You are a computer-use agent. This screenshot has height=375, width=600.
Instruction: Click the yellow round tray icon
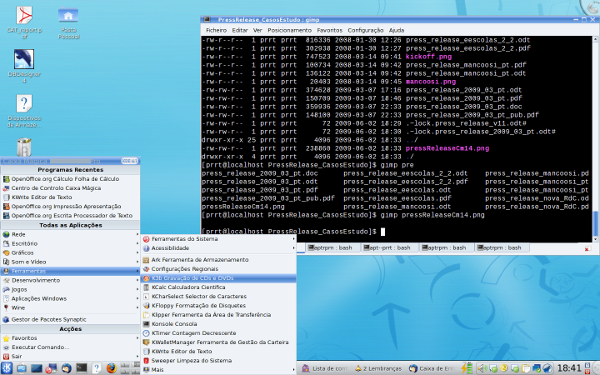coord(504,368)
